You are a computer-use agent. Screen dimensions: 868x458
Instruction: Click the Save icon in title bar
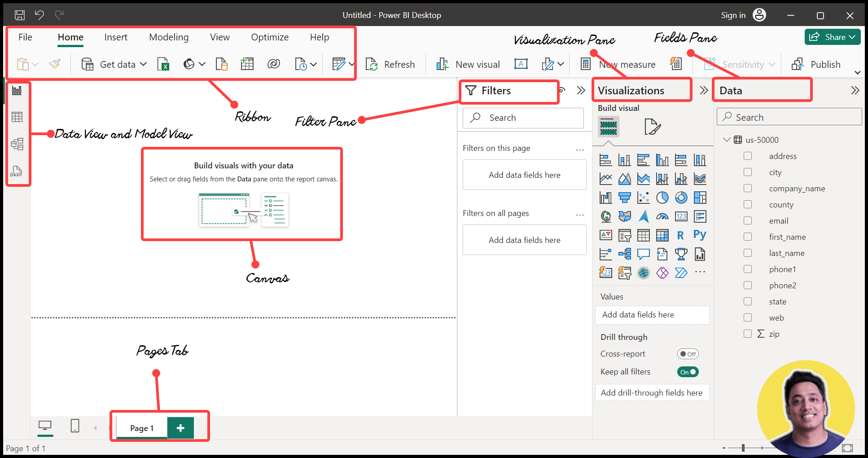[x=20, y=15]
